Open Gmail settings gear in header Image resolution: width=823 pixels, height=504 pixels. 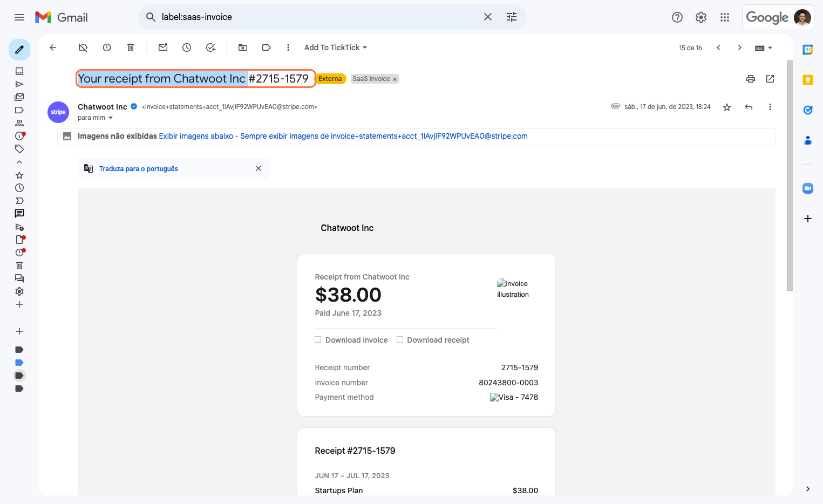click(x=701, y=17)
